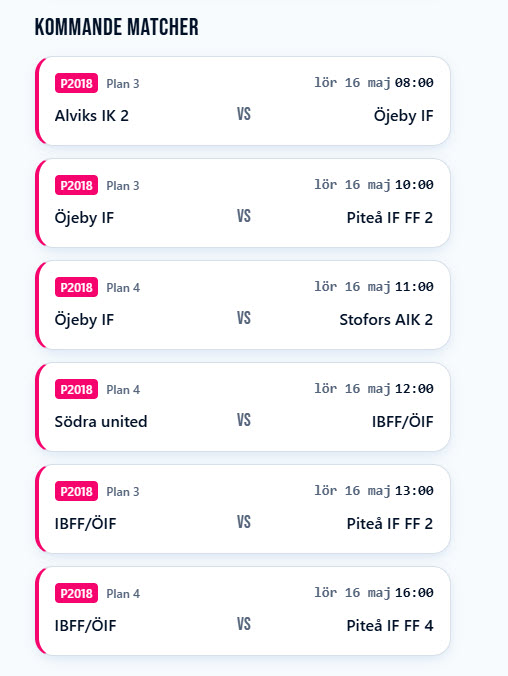Open the Alviks IK 2 vs Öjeby IF match card
This screenshot has width=508, height=676.
pyautogui.click(x=243, y=101)
